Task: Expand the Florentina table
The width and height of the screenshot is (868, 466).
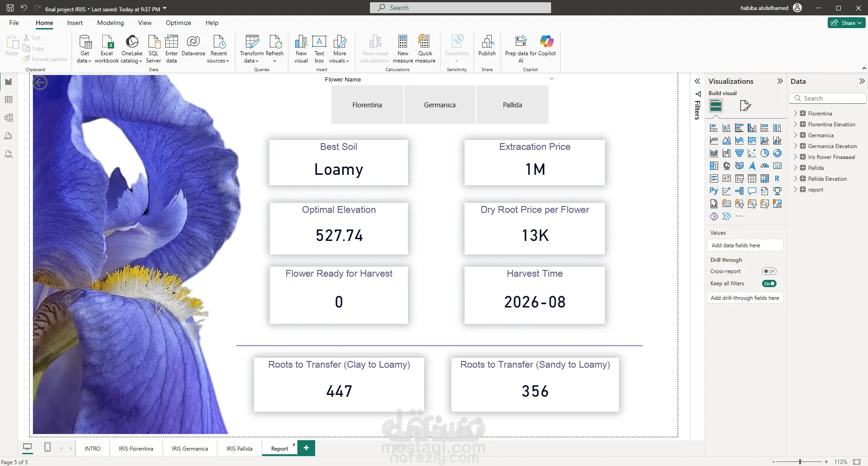Action: pyautogui.click(x=796, y=113)
